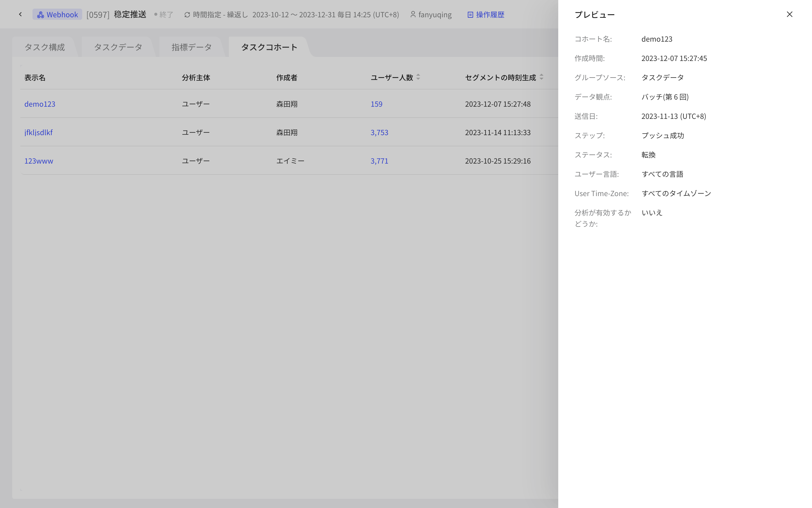Click creator エイミー in 123www row
The width and height of the screenshot is (812, 508).
[290, 161]
